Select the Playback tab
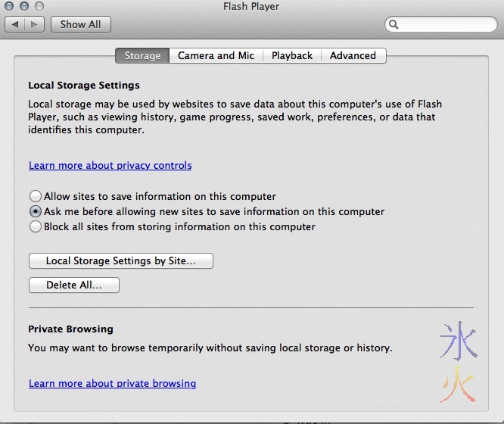 [292, 55]
